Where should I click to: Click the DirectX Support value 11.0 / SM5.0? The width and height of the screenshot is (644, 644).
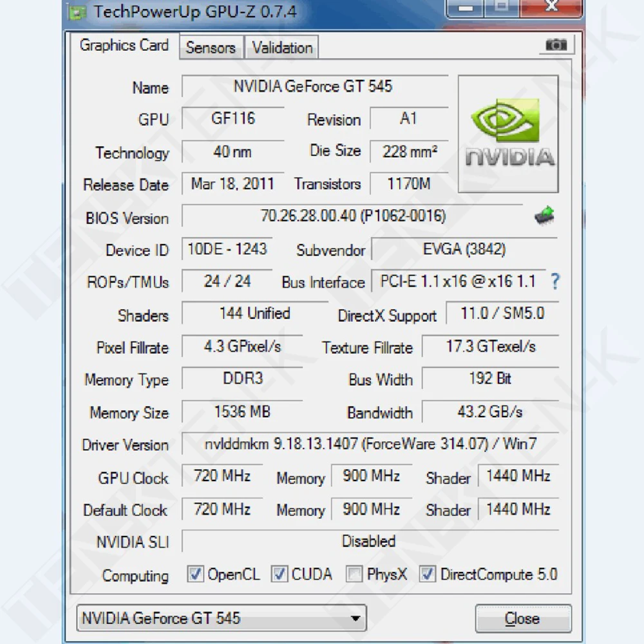tap(502, 314)
